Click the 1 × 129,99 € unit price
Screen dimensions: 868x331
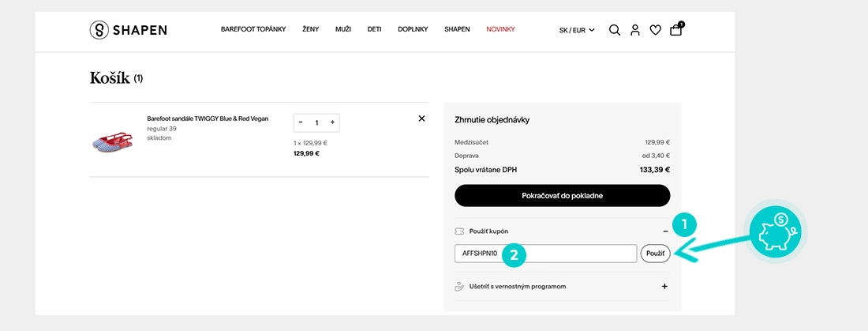[311, 143]
